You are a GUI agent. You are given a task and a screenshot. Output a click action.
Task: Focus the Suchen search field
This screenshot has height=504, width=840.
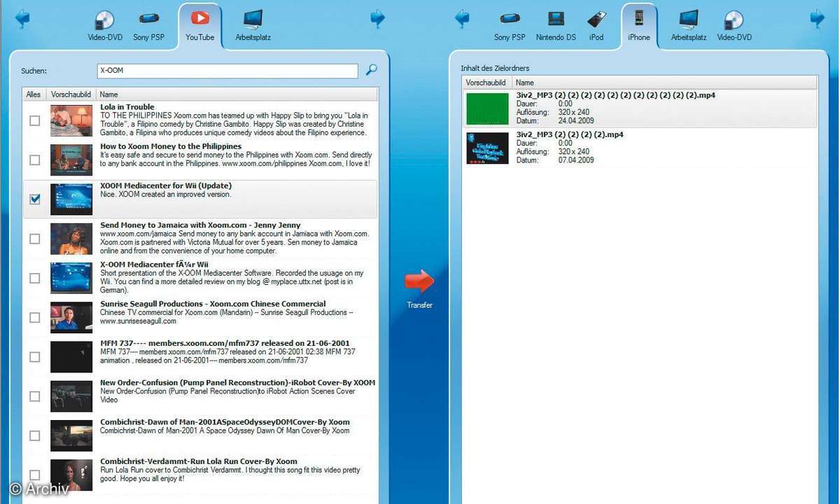coord(227,71)
